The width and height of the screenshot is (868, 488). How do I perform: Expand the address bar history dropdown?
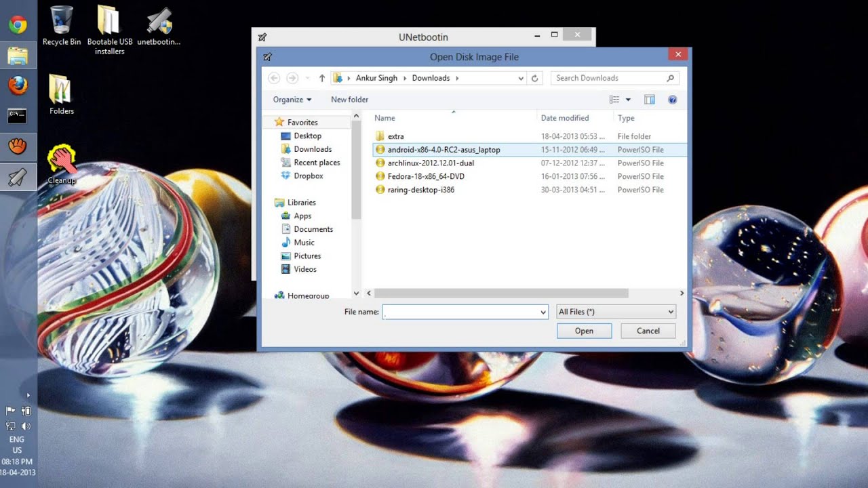click(x=521, y=78)
